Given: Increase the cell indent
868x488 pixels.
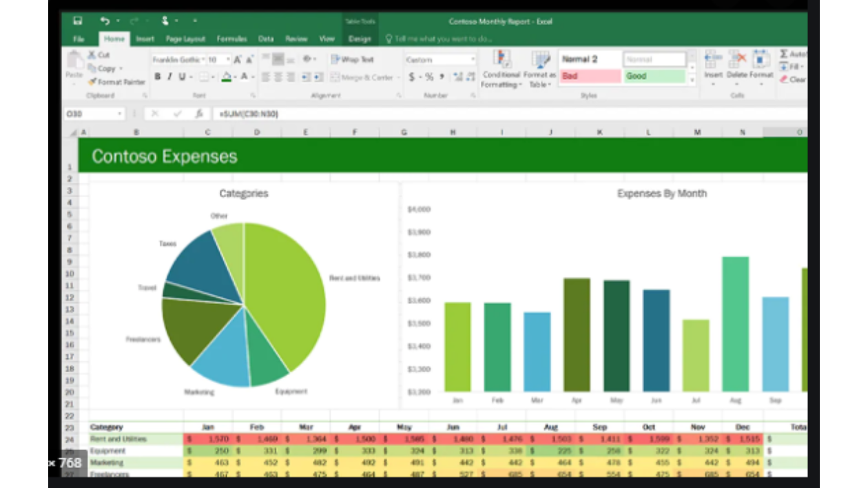Looking at the screenshot, I should (319, 77).
